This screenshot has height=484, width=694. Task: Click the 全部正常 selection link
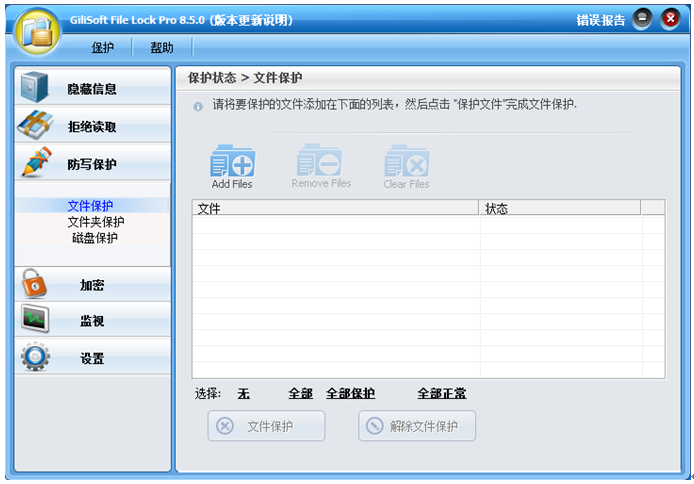coord(442,393)
